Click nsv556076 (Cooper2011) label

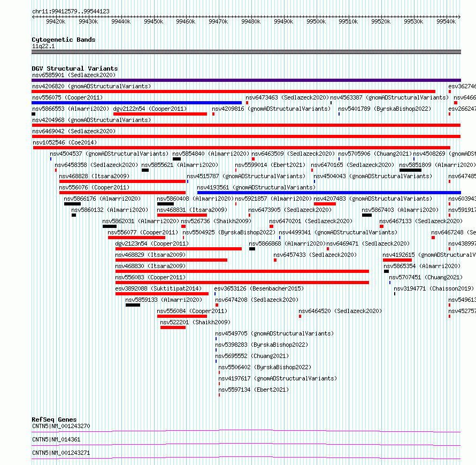[x=94, y=187]
